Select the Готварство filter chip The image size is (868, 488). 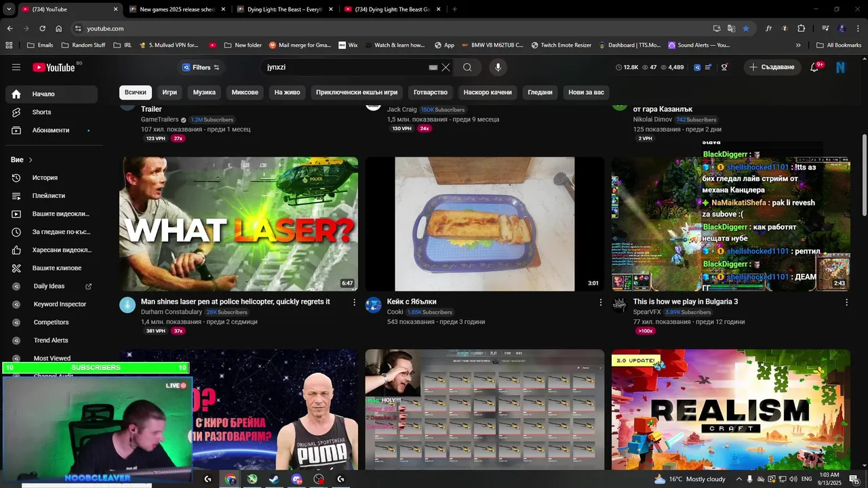click(431, 92)
